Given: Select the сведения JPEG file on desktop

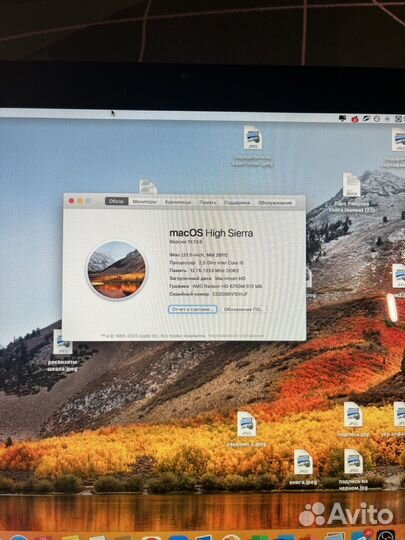Looking at the screenshot, I should click(x=246, y=429).
